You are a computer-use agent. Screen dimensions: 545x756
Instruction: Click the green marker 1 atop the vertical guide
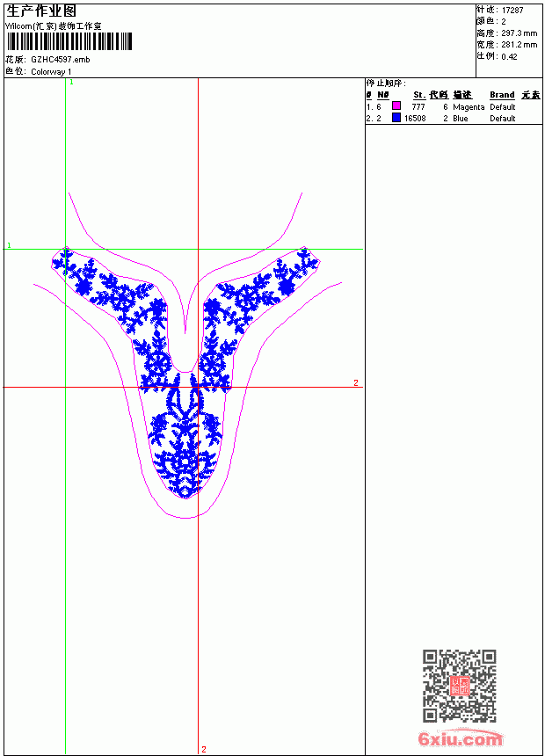71,83
